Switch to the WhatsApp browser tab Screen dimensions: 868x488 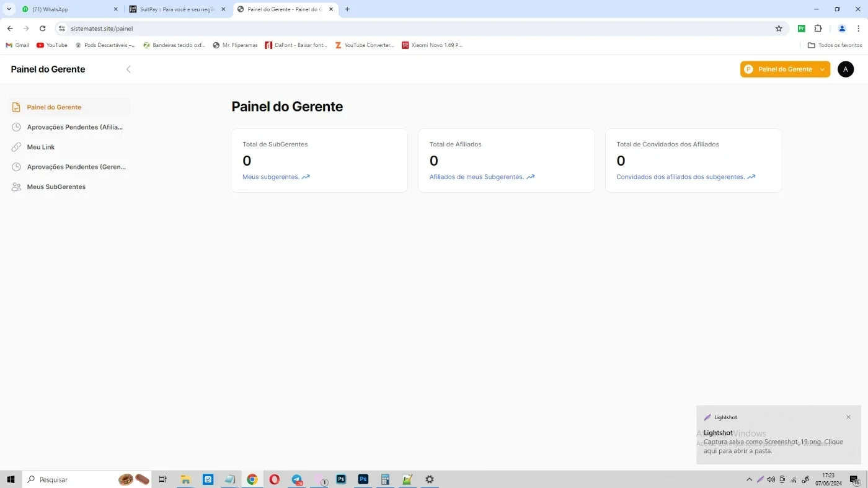tap(69, 9)
